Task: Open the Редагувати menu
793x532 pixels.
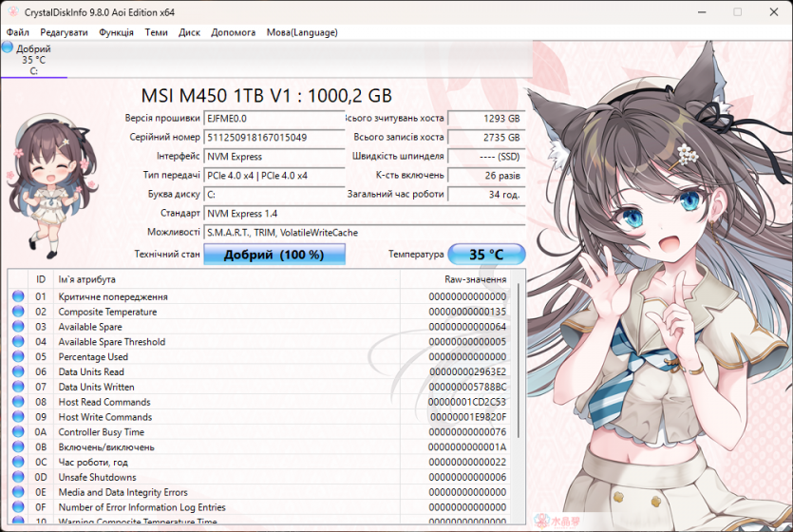Action: 64,32
